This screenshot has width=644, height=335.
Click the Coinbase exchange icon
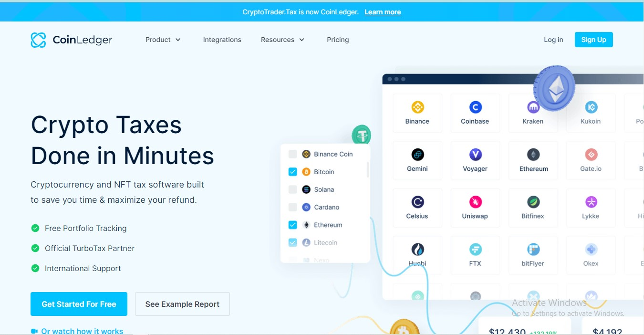pyautogui.click(x=475, y=107)
